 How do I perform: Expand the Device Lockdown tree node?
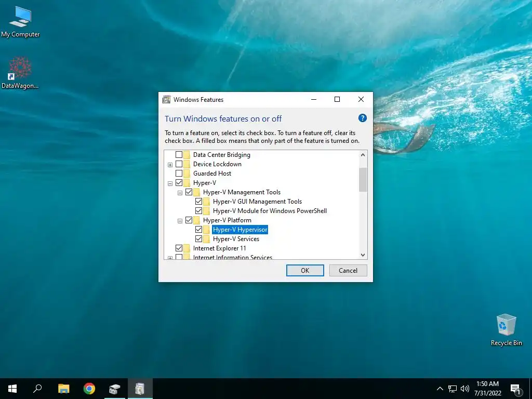click(170, 165)
